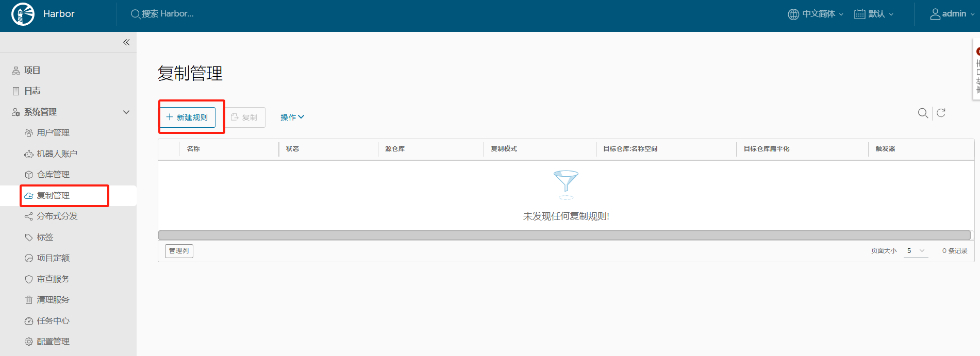Viewport: 980px width, 356px height.
Task: Click the 状态 column header
Action: point(293,149)
